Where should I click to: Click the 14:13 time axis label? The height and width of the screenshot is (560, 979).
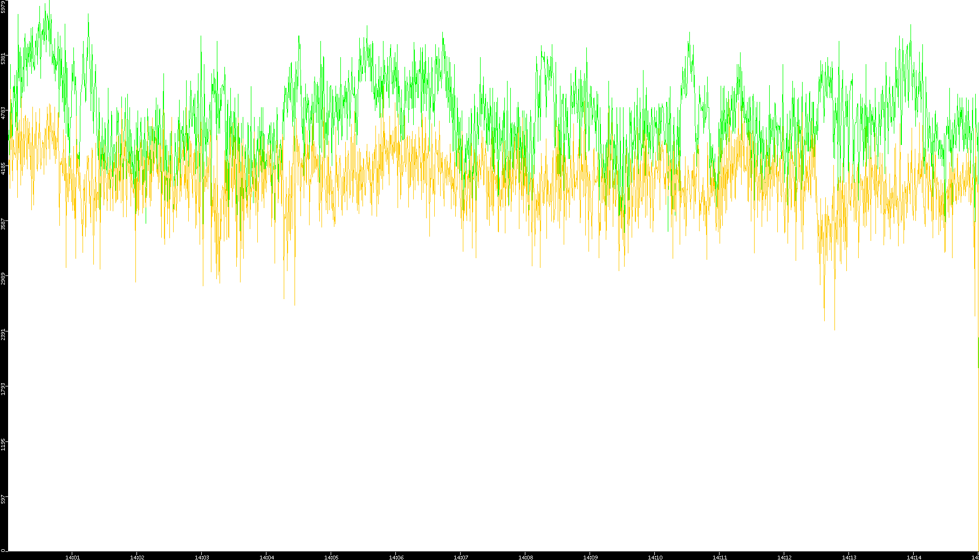point(849,557)
